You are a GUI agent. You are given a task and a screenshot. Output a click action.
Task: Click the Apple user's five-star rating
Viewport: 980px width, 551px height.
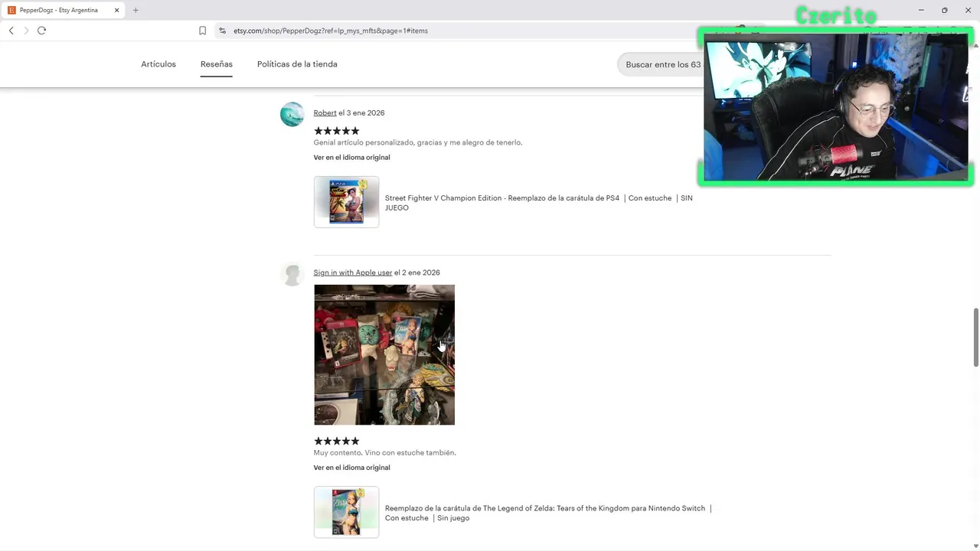[x=336, y=441]
